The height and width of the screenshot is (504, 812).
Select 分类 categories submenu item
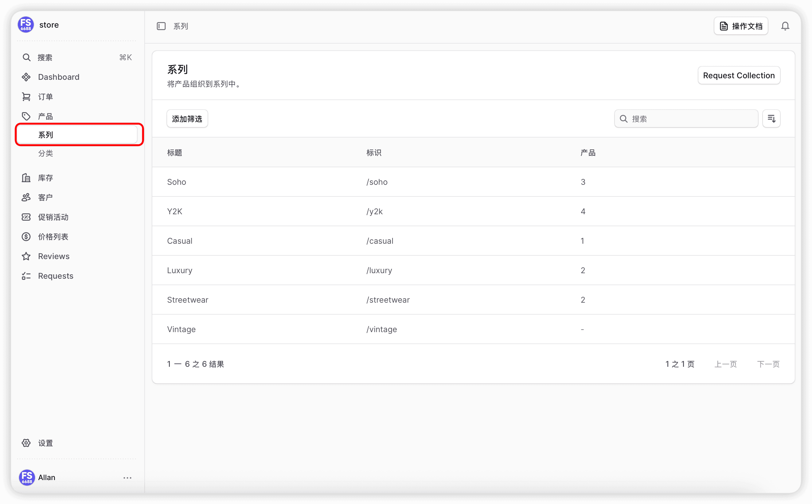(x=45, y=153)
